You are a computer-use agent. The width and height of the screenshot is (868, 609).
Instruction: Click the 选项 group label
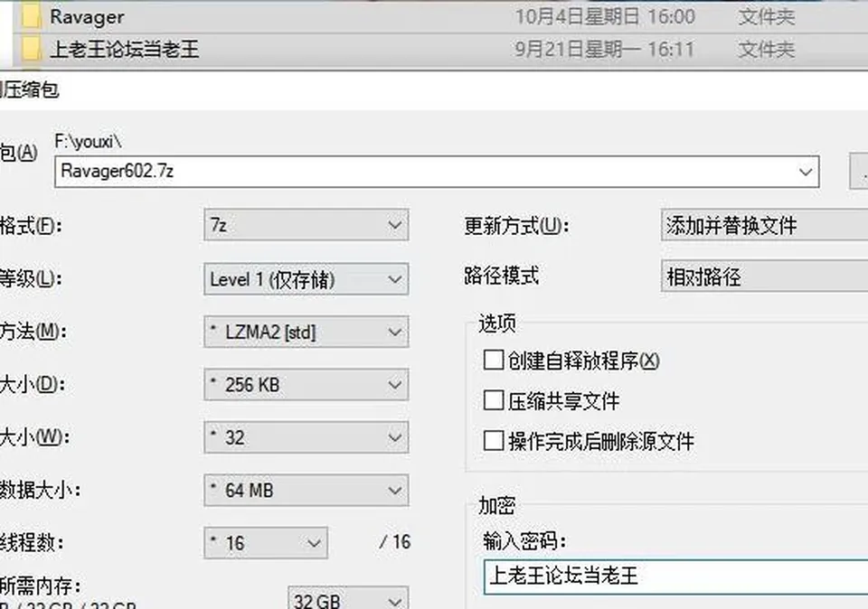[x=497, y=323]
